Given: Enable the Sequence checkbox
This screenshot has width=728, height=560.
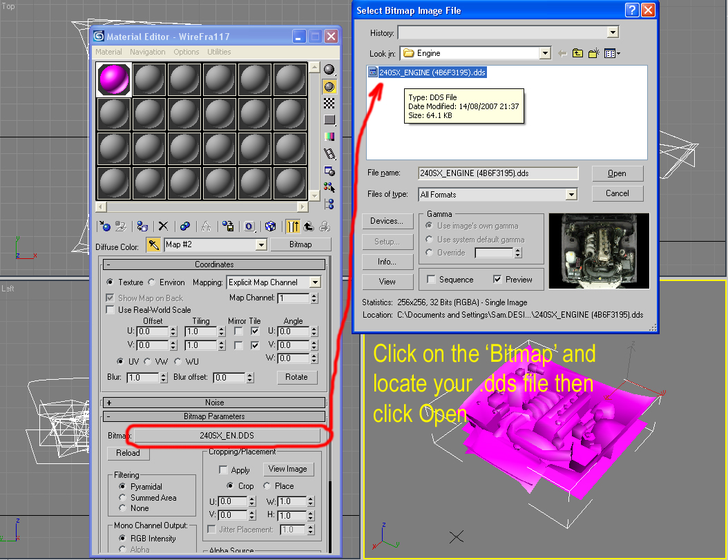Looking at the screenshot, I should coord(431,280).
